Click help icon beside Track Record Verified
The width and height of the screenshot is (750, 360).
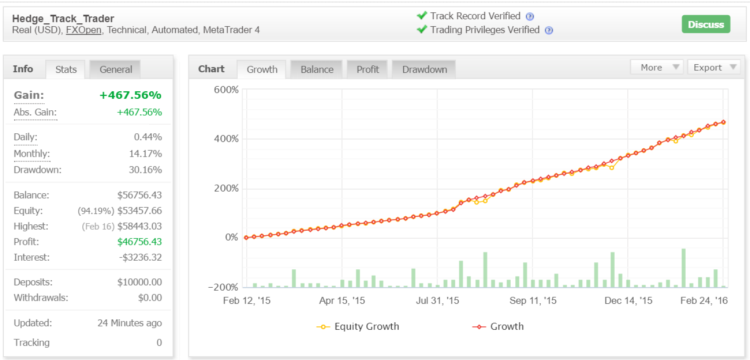point(529,16)
